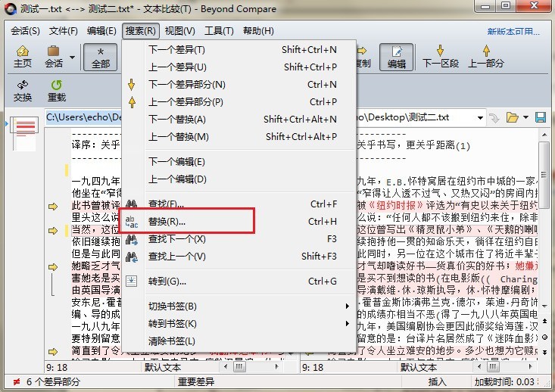Select 下一个替换(A) menu entry
555x392 pixels.
pyautogui.click(x=239, y=120)
